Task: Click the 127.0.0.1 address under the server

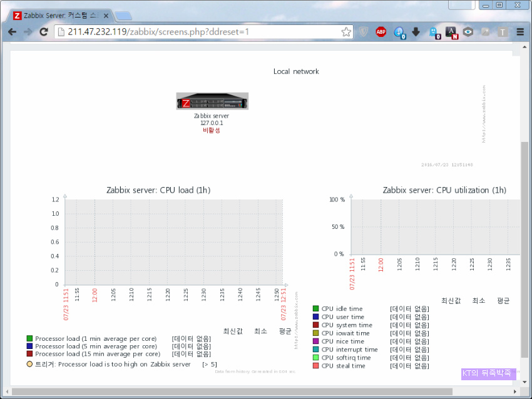Action: point(212,123)
